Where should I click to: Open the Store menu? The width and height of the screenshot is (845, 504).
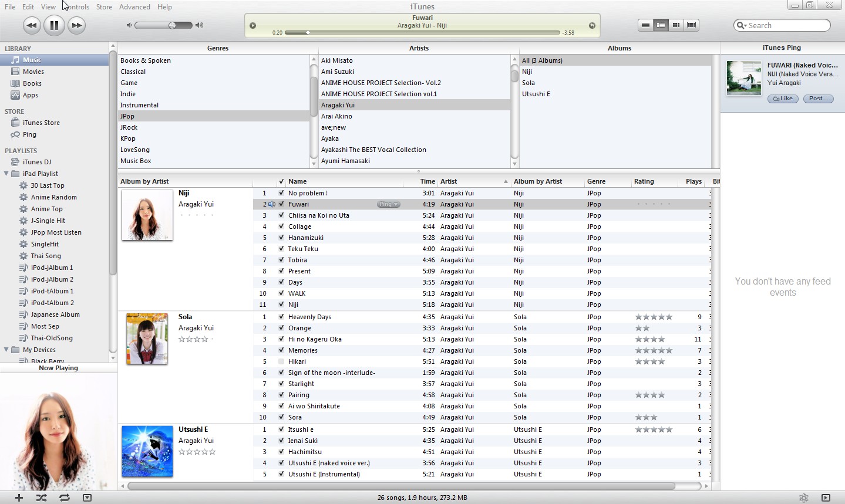(104, 7)
